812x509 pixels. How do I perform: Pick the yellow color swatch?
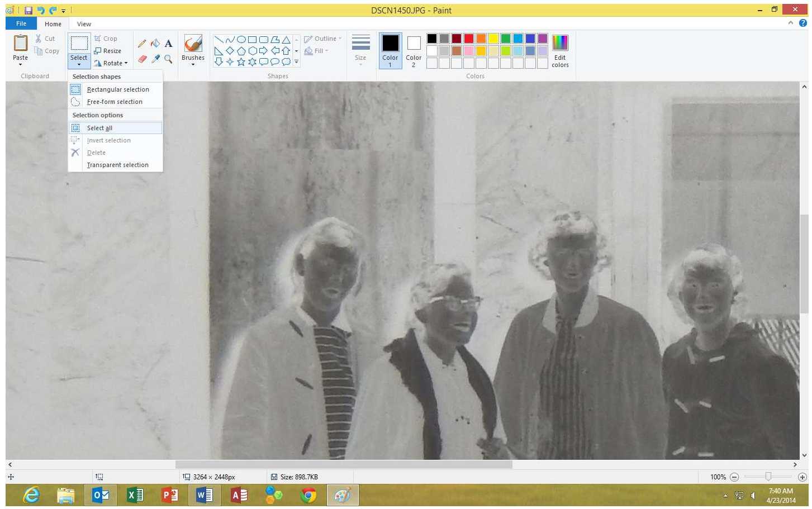tap(493, 39)
